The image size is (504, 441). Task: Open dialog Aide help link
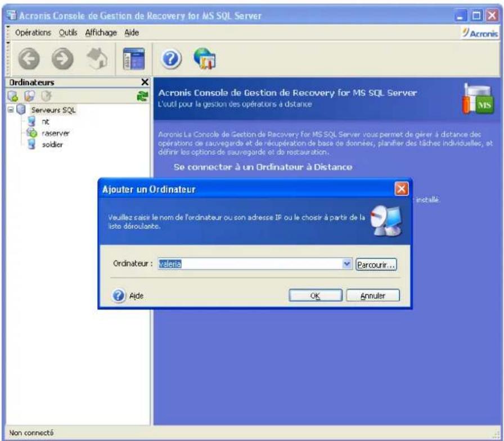[x=136, y=296]
